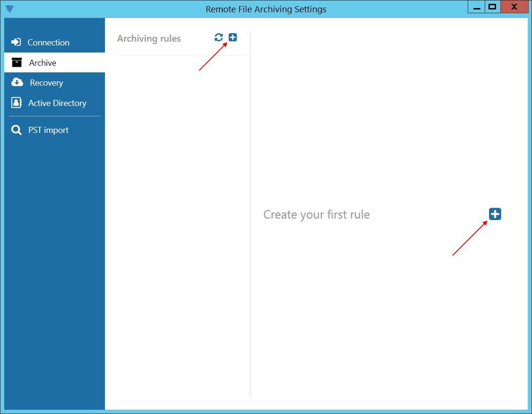The height and width of the screenshot is (414, 532).
Task: Click the Recovery cloud download icon
Action: click(17, 82)
